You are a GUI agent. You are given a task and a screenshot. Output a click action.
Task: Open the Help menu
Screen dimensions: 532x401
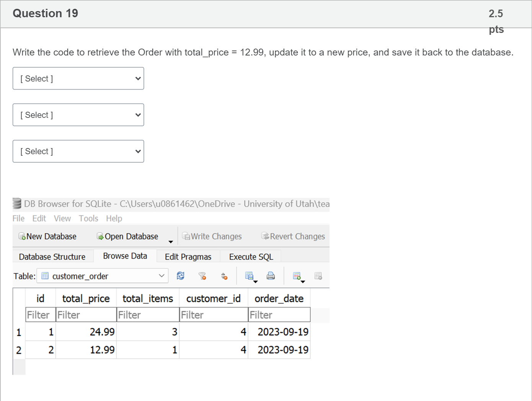pyautogui.click(x=114, y=218)
